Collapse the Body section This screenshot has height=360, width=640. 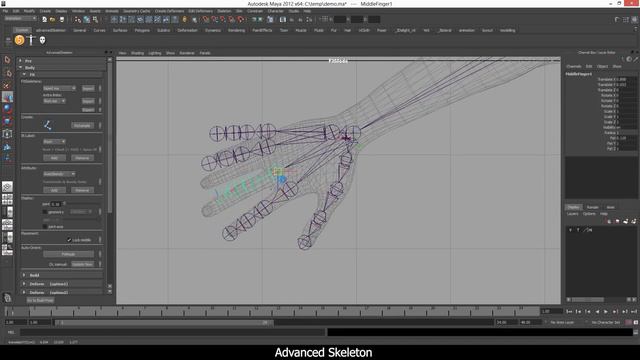pos(20,67)
